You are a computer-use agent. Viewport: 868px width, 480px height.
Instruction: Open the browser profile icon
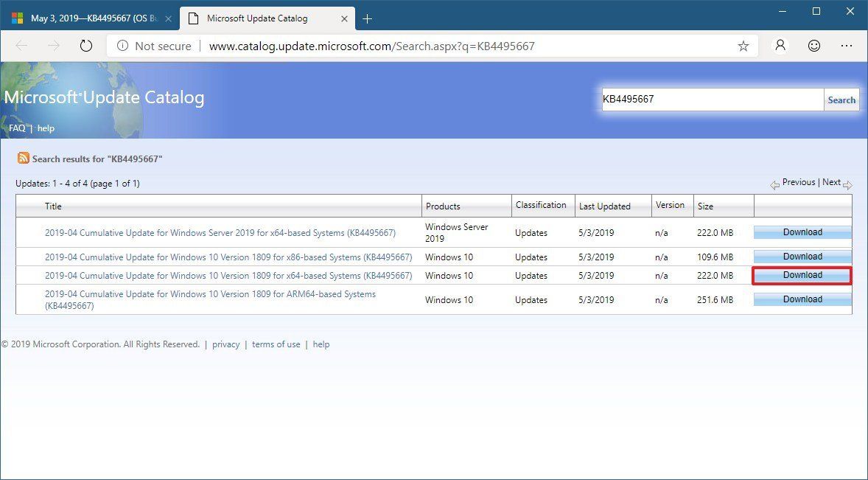pyautogui.click(x=780, y=45)
